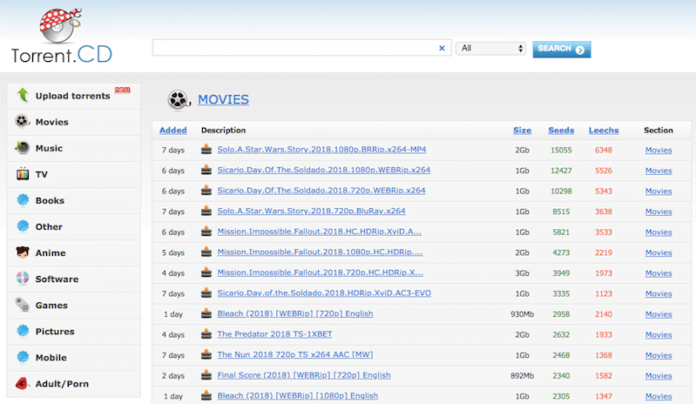Open Sicario.Day.Of.The.Soldado.2018.1080p.WEBRip link
This screenshot has height=404, width=696.
[x=324, y=170]
